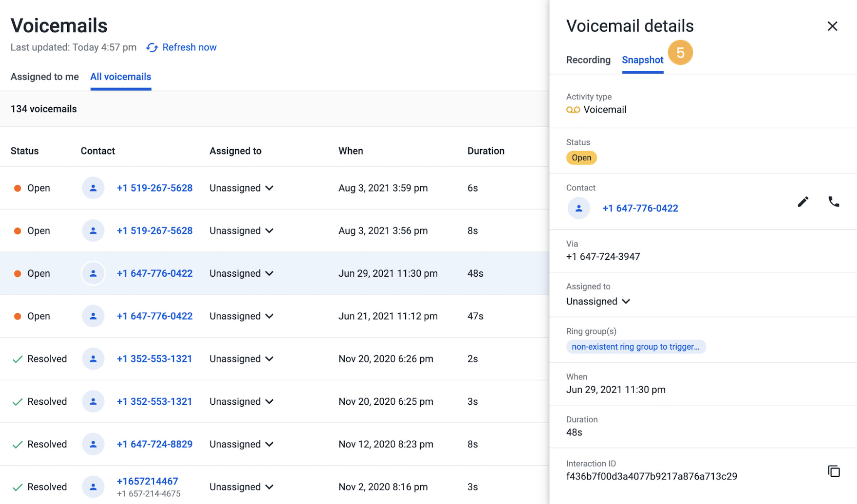Click the 47s duration cell
The image size is (857, 504).
pyautogui.click(x=475, y=316)
